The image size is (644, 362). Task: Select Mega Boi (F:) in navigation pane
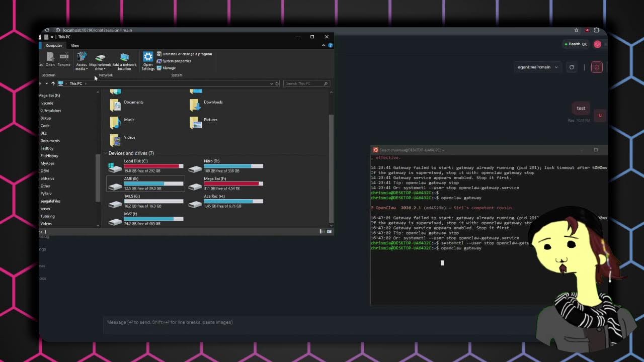(49, 96)
